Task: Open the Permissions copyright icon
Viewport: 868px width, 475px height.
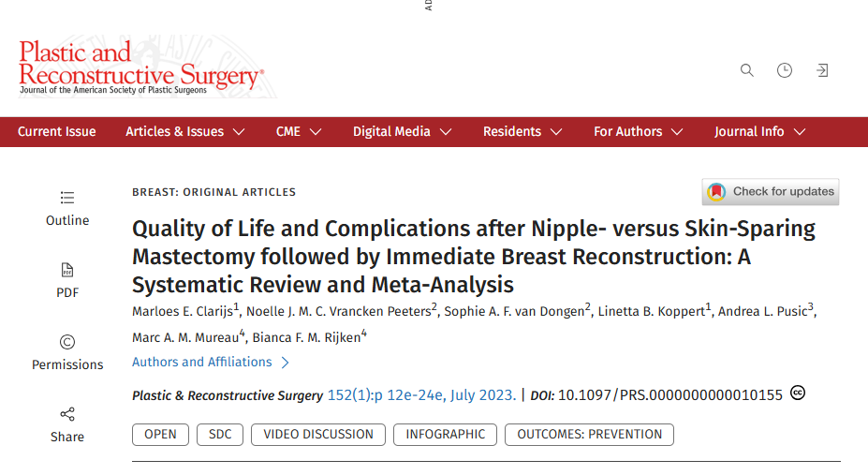Action: (x=67, y=342)
